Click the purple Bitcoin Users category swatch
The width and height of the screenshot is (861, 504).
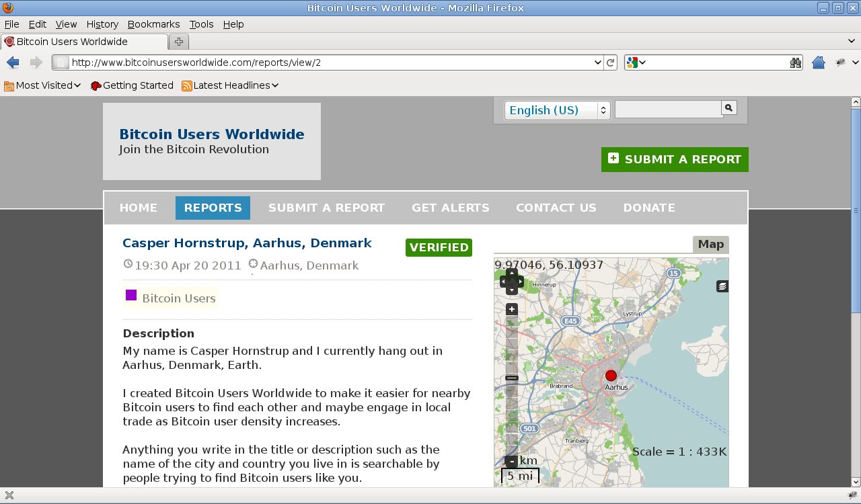[131, 295]
